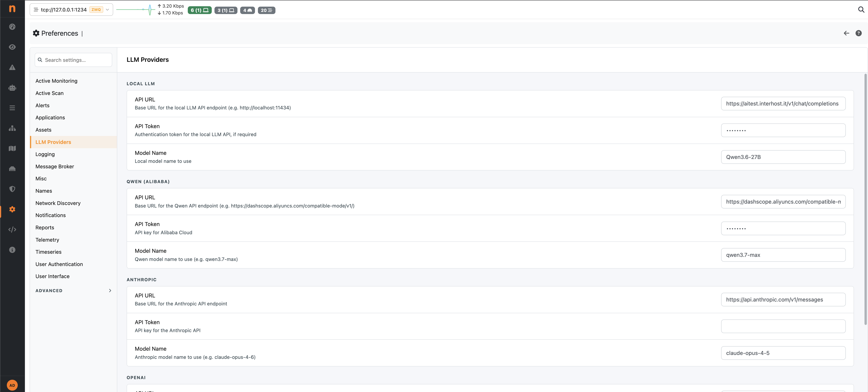Click the QWEN (ALIBABA) section header
Screen dimensions: 868x392
click(148, 182)
